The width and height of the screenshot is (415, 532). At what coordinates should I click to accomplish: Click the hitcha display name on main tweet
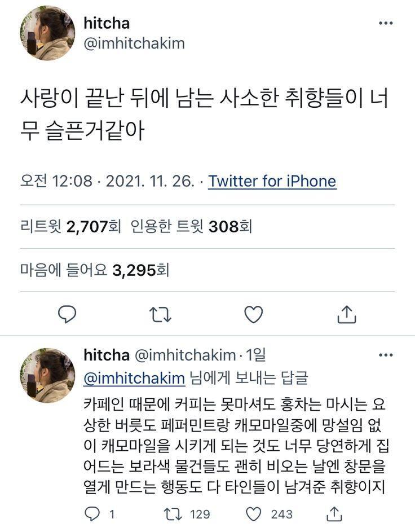[107, 23]
